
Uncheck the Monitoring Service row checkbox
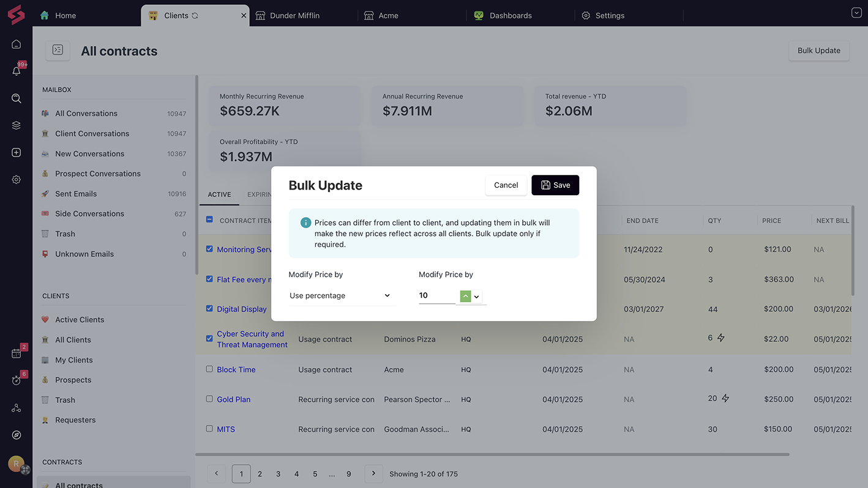pos(209,249)
